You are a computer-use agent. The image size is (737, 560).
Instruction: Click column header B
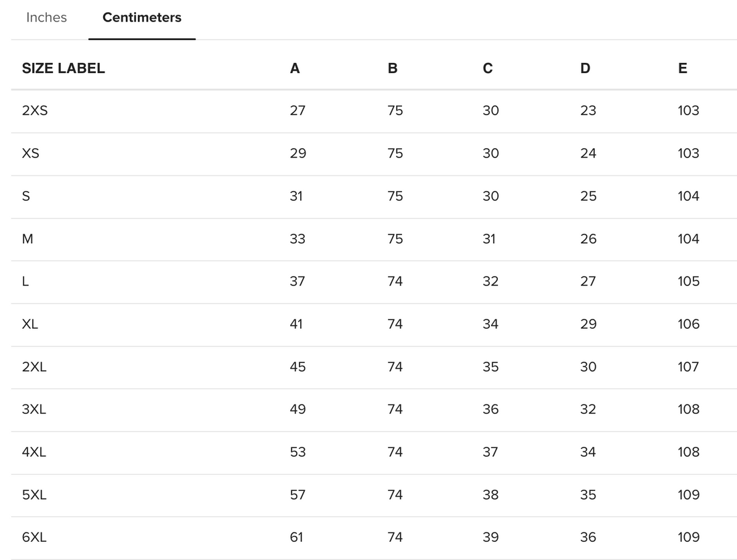coord(392,68)
